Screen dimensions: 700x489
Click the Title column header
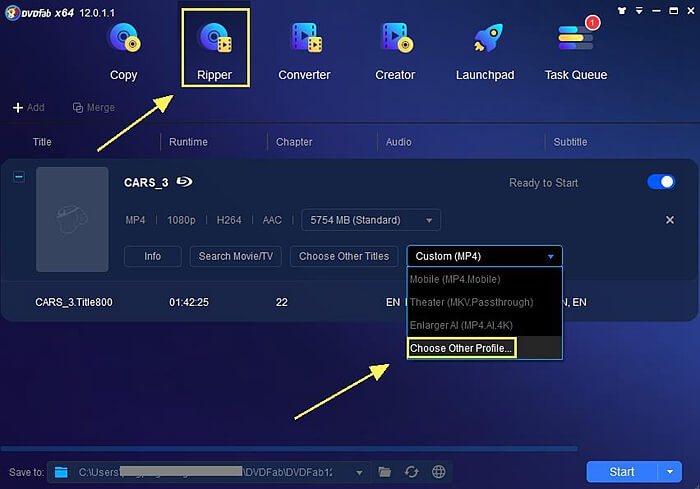pyautogui.click(x=42, y=142)
